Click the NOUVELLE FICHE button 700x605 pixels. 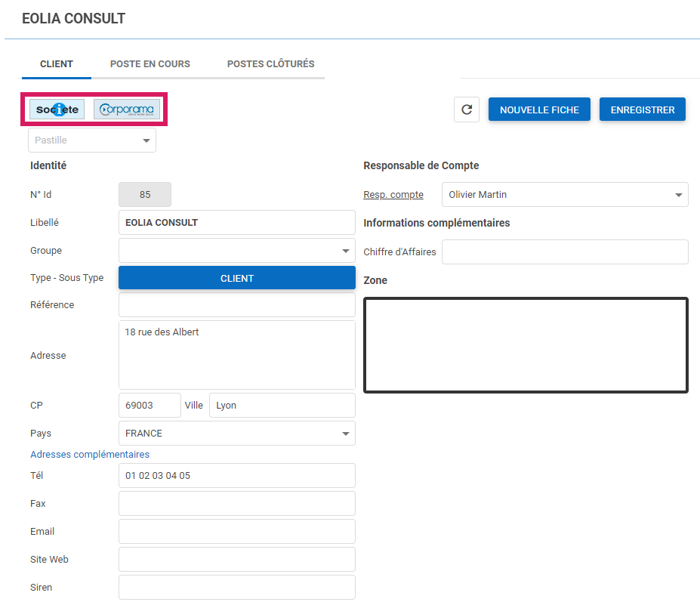tap(539, 110)
